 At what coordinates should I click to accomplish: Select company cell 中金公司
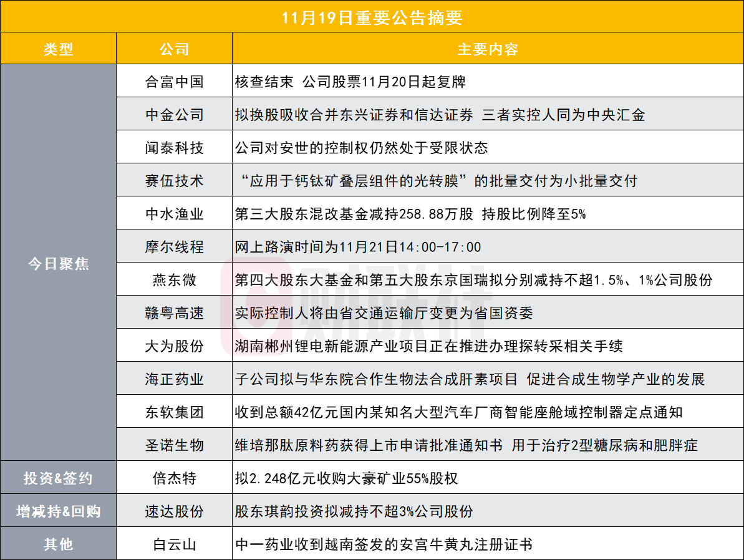click(x=174, y=115)
